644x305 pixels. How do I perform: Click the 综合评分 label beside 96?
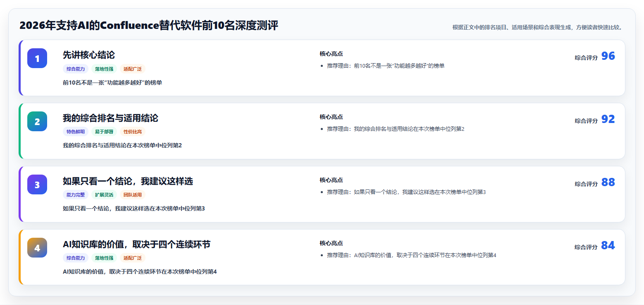click(586, 58)
